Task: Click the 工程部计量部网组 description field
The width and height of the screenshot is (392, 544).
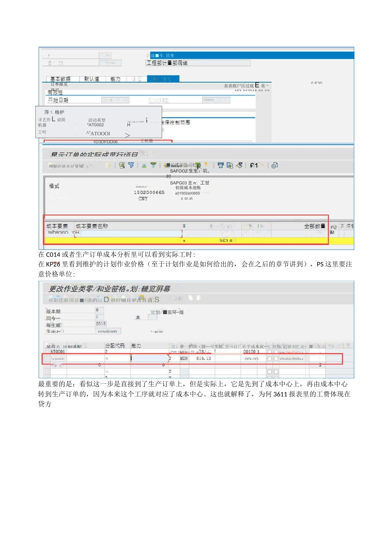Action: point(198,63)
